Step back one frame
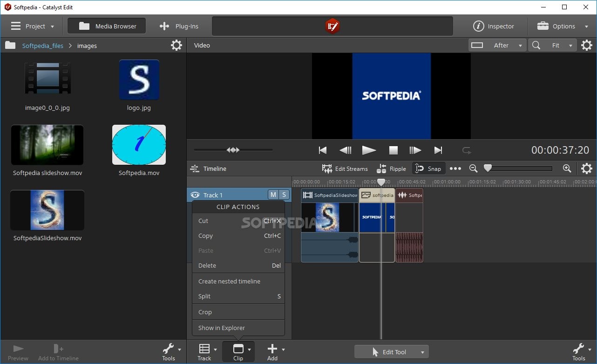 pyautogui.click(x=346, y=150)
